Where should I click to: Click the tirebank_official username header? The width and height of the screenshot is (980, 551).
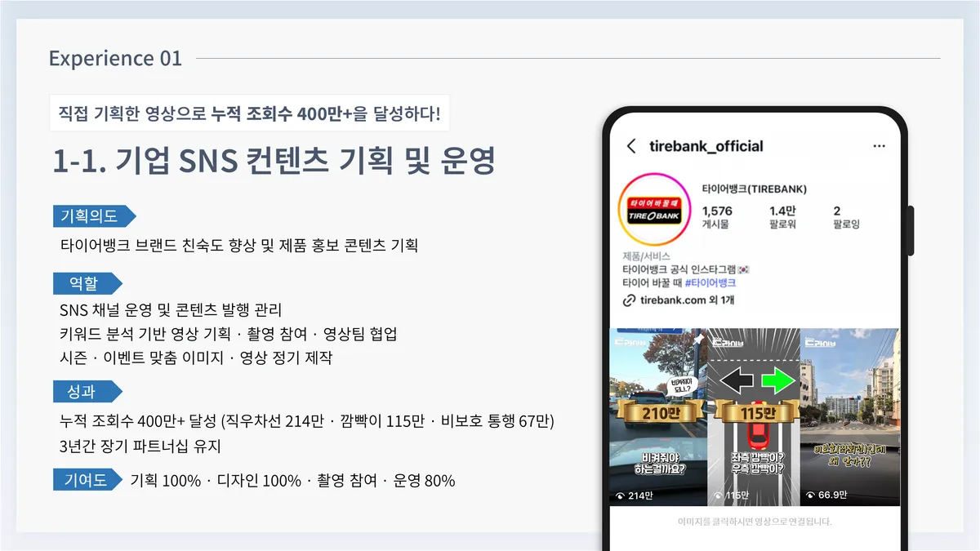click(x=706, y=146)
